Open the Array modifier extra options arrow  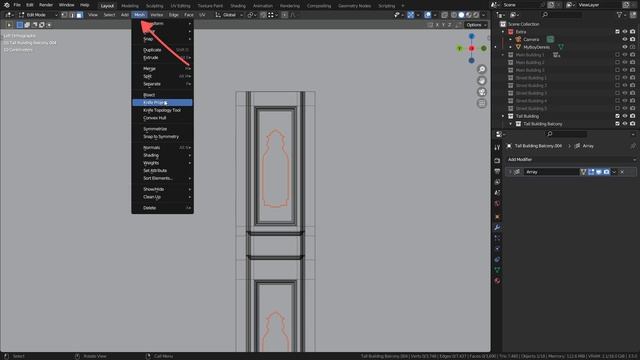tap(614, 172)
